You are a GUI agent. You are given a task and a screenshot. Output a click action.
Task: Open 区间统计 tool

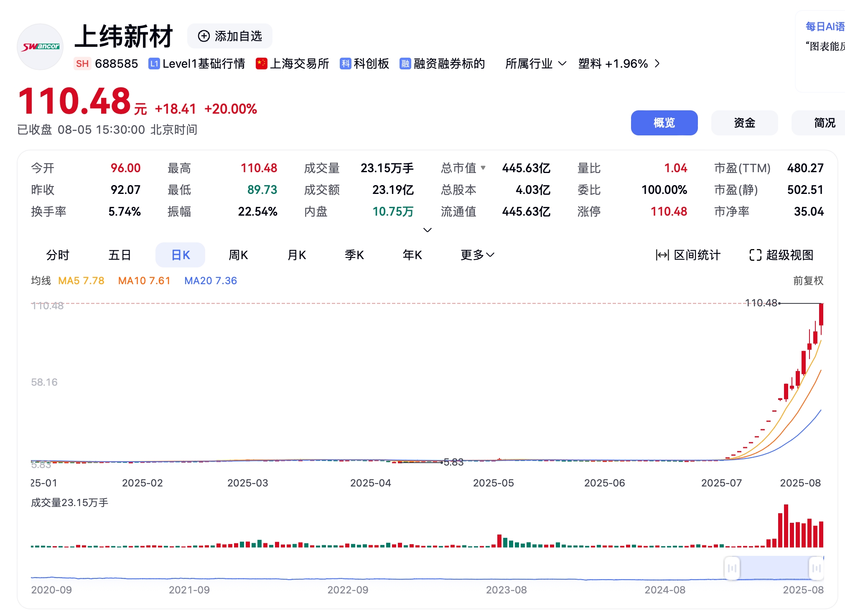[688, 255]
